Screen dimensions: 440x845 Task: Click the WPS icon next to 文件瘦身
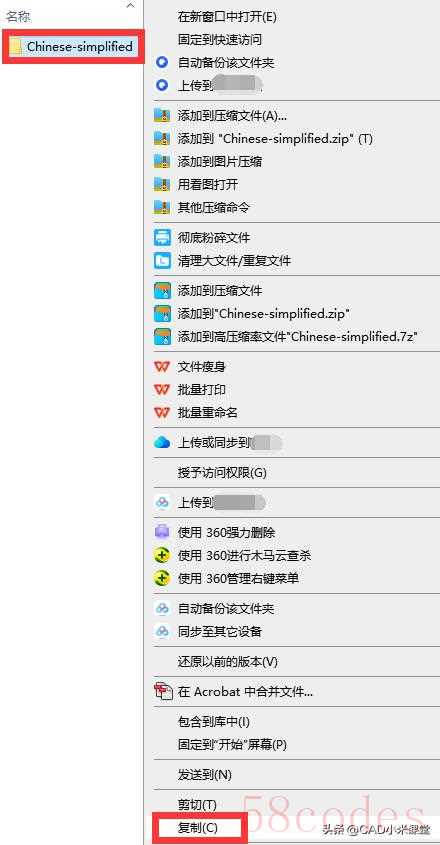click(162, 367)
